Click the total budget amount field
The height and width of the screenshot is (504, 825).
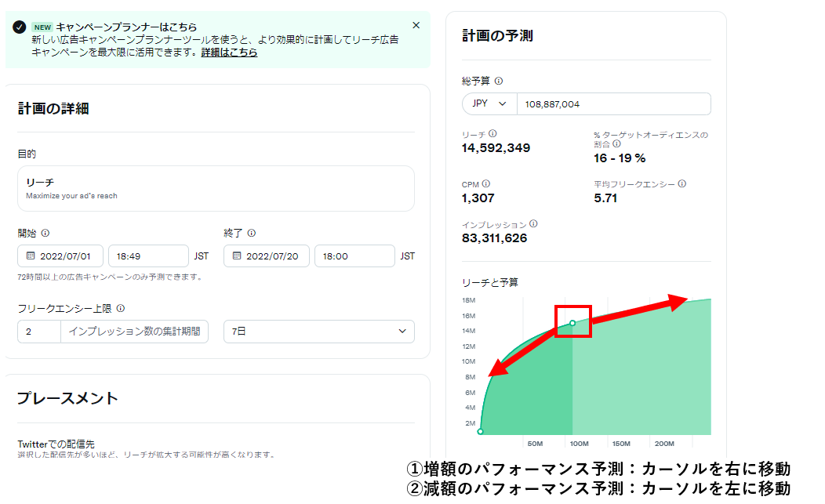(612, 104)
